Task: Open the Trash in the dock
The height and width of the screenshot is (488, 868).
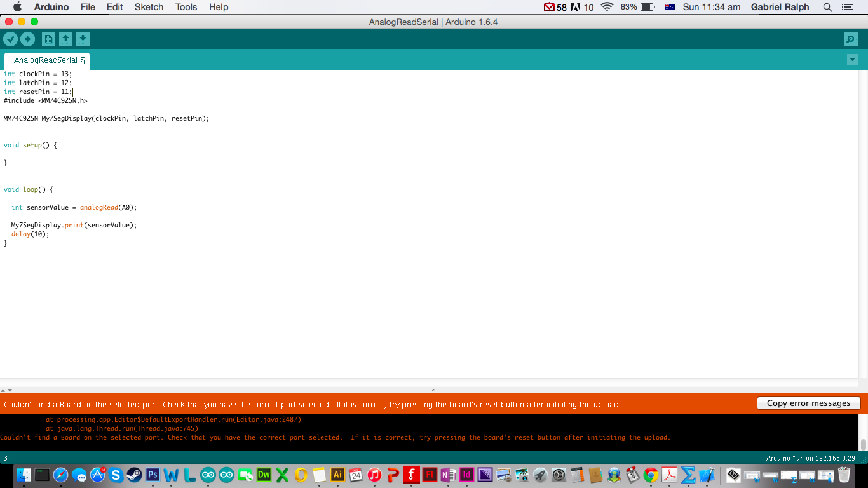Action: [x=844, y=475]
